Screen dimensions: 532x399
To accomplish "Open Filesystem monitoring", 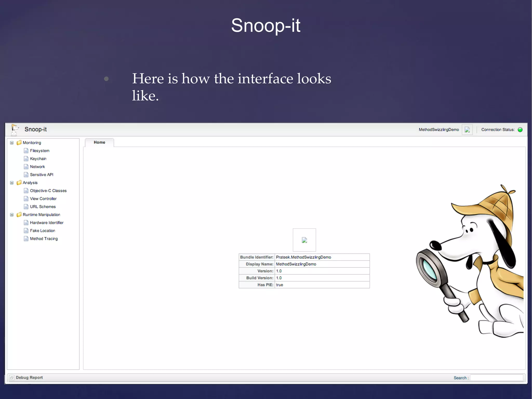I will click(40, 151).
